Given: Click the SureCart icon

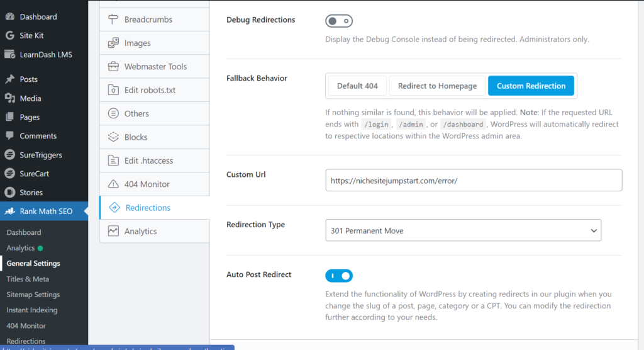Looking at the screenshot, I should 10,174.
